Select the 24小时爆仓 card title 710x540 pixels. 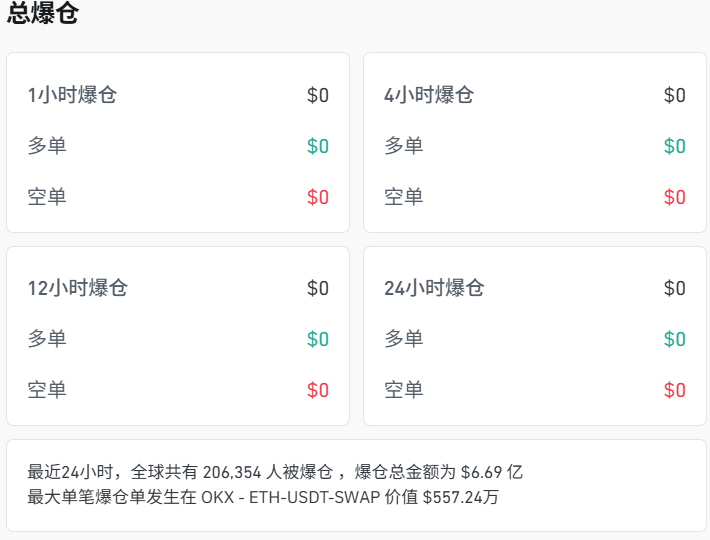[x=434, y=288]
